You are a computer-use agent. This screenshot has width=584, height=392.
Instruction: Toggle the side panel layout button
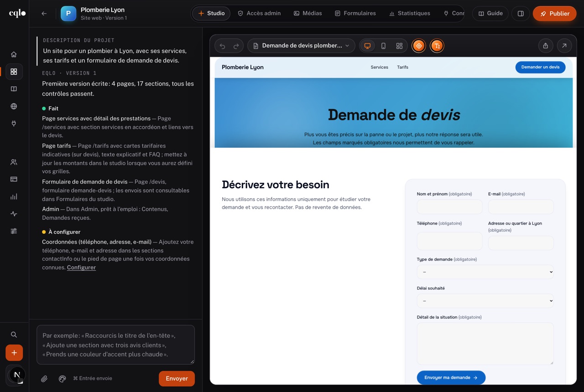coord(521,14)
